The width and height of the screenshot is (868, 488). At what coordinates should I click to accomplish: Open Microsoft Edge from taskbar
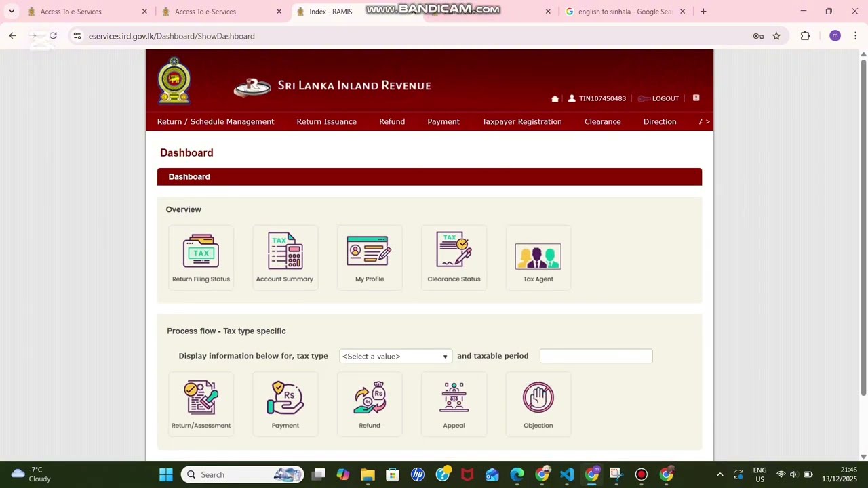517,474
